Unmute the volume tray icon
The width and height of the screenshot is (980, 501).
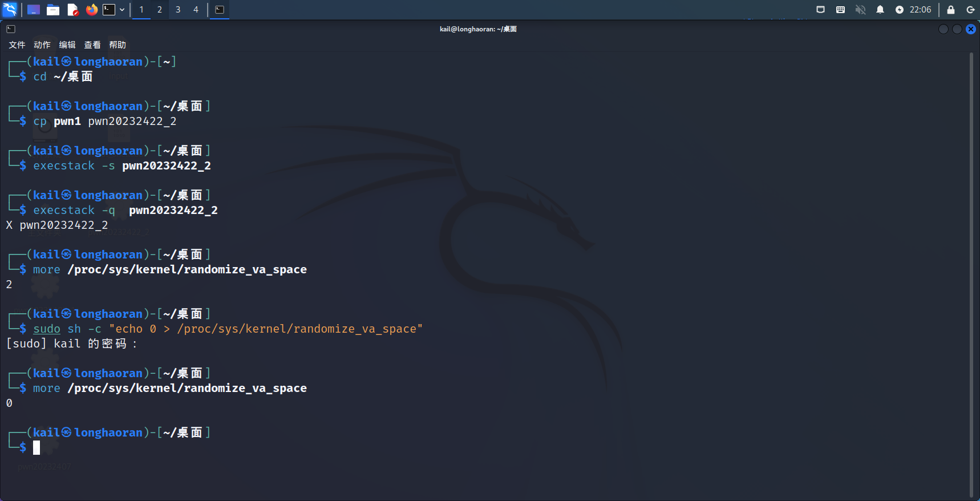(x=860, y=10)
